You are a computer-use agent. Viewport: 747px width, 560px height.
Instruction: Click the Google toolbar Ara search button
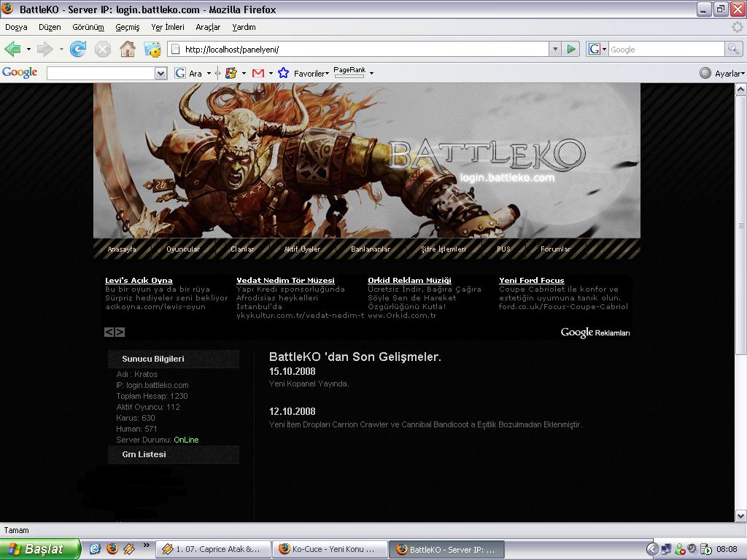pos(189,74)
